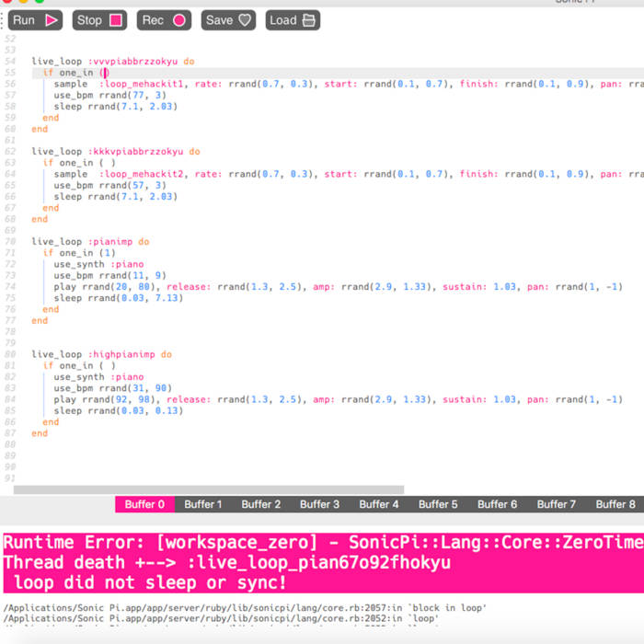Select the Buffer 5 tab
644x644 pixels.
click(437, 504)
